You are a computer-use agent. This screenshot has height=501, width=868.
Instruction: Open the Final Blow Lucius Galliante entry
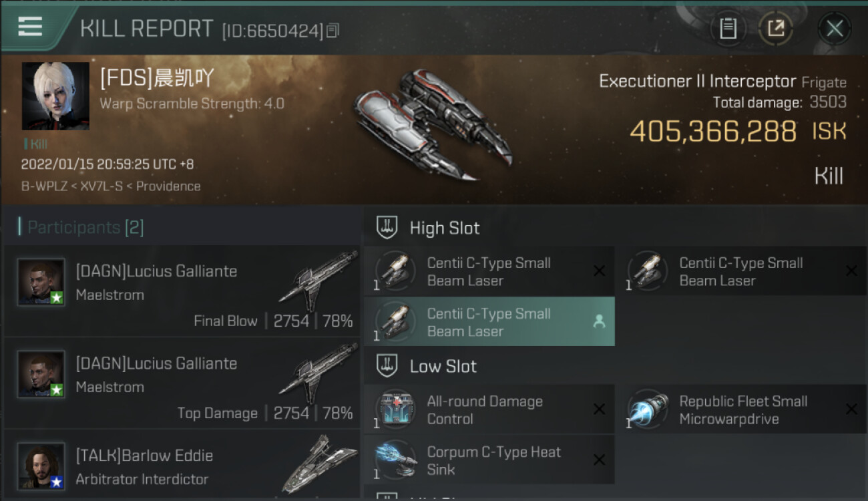coord(182,291)
